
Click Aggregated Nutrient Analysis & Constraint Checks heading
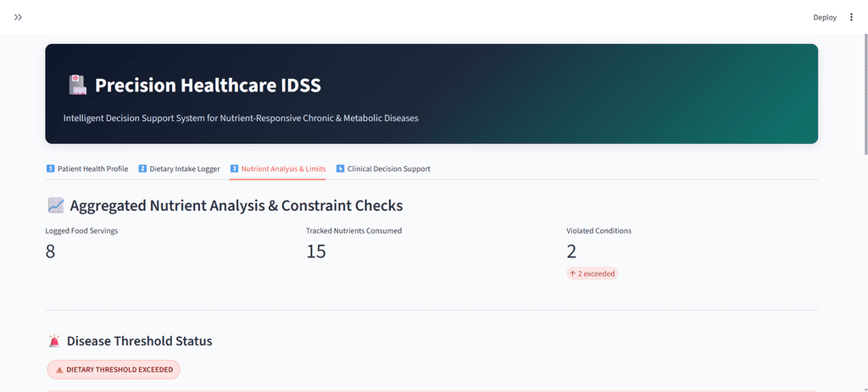pyautogui.click(x=236, y=206)
